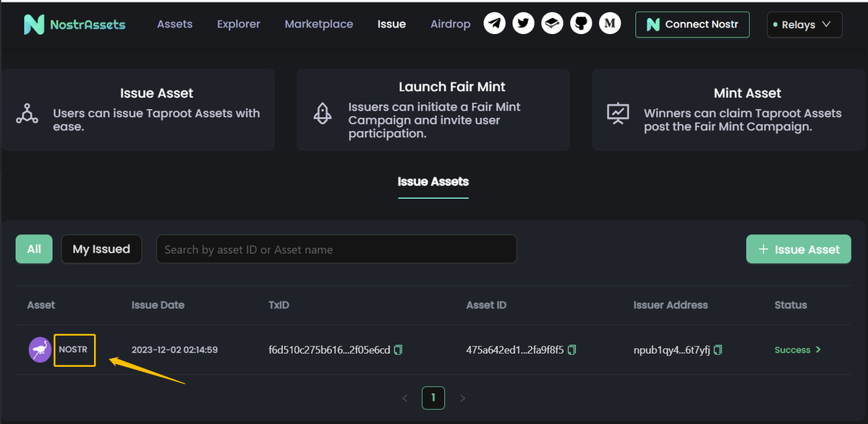Viewport: 868px width, 424px height.
Task: Click issue date 2023-12-02 02:14:59
Action: point(174,350)
